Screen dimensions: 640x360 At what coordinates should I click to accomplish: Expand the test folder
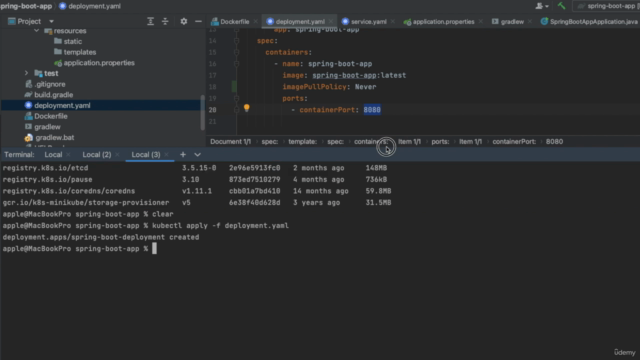click(27, 73)
